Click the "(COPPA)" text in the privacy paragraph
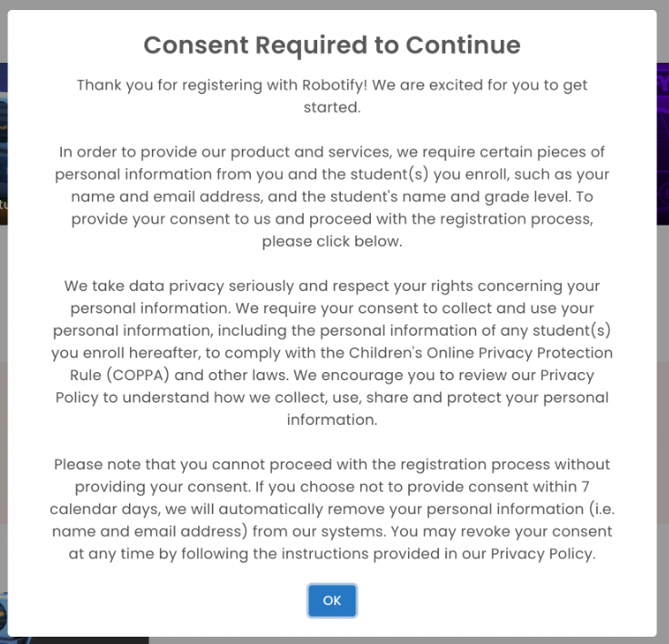The height and width of the screenshot is (644, 669). point(137,376)
